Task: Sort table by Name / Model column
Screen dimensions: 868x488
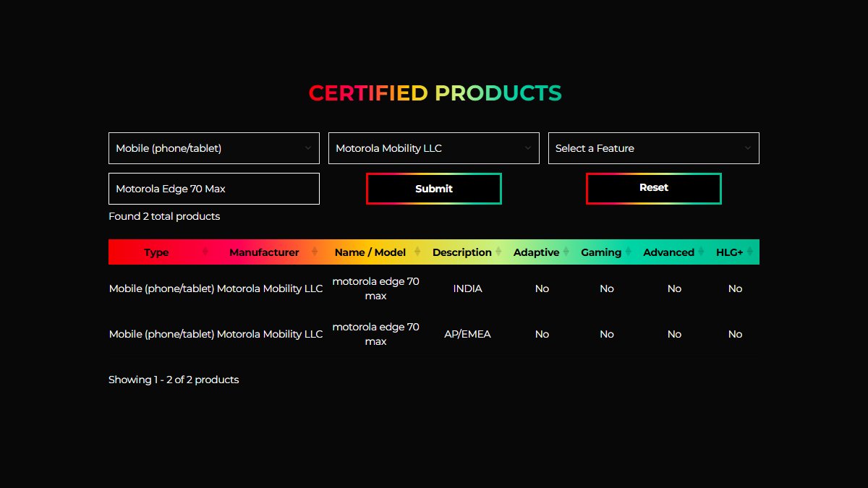Action: tap(370, 252)
